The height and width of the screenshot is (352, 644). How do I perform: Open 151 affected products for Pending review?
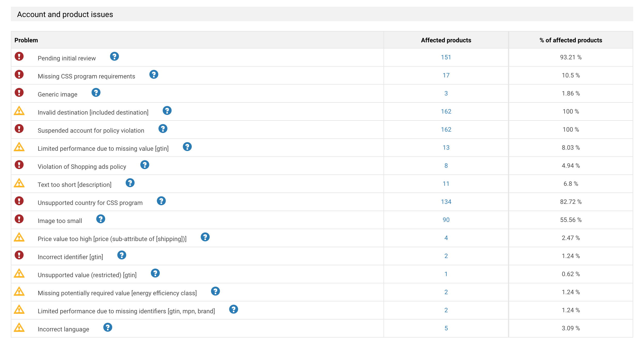tap(446, 57)
